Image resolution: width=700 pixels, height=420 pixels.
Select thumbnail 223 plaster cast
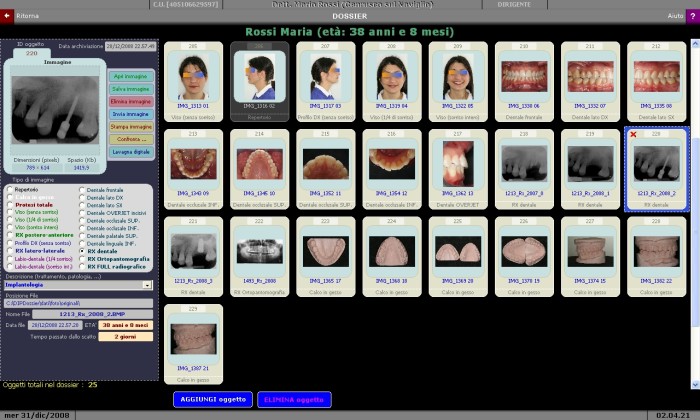(325, 257)
